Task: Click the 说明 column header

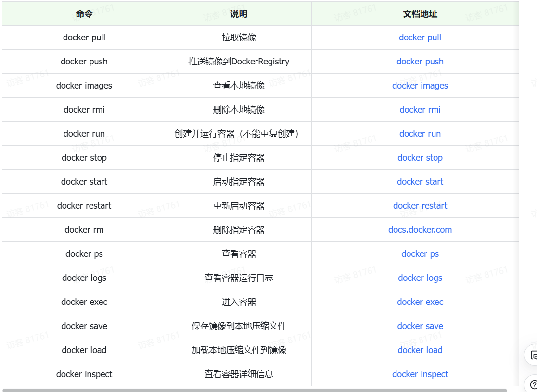Action: (239, 13)
